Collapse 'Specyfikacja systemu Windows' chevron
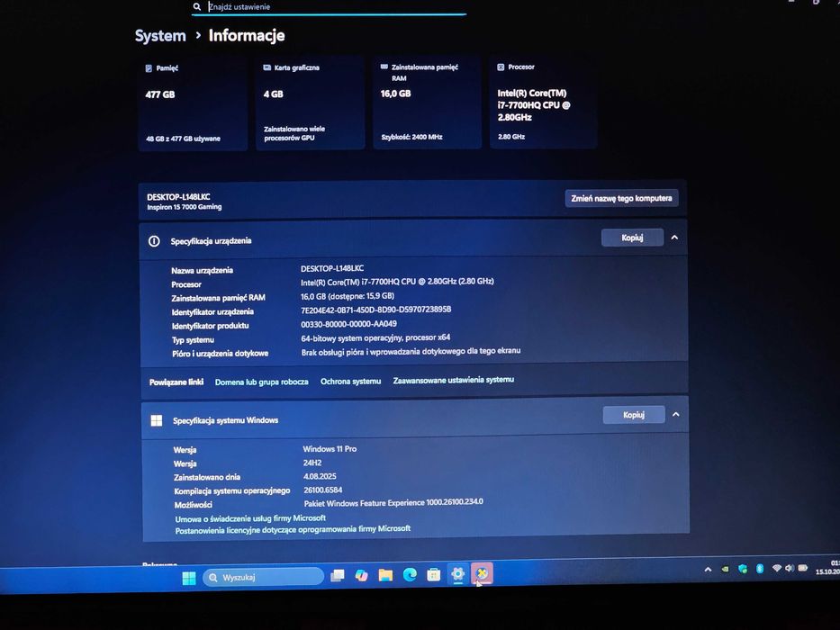 pyautogui.click(x=676, y=414)
